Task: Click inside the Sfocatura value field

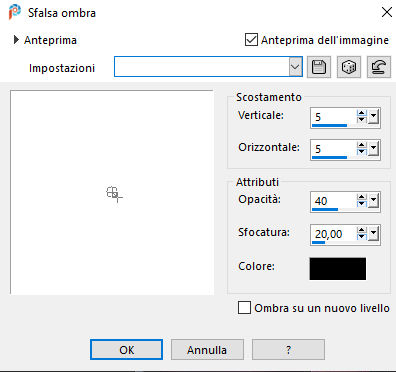Action: (x=333, y=234)
